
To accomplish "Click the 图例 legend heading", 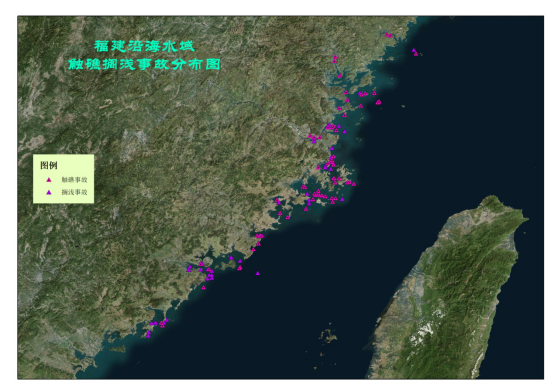I will tap(49, 165).
